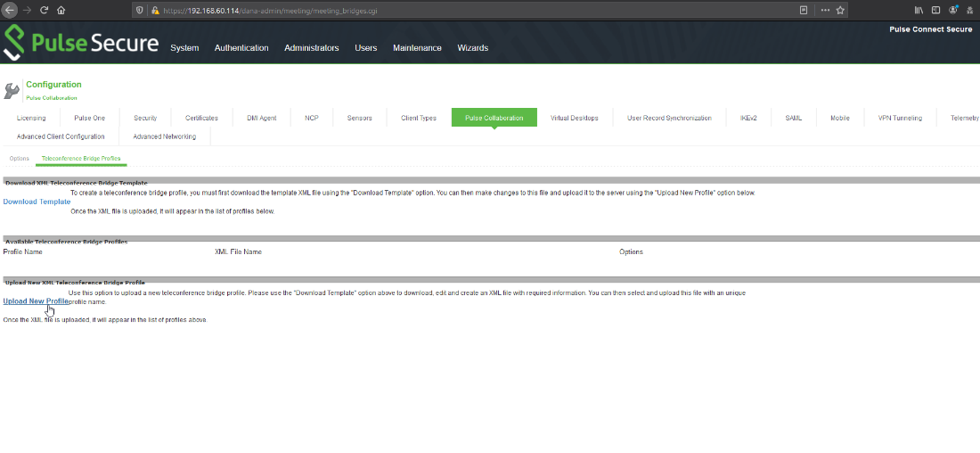Click the Pulse Secure logo
Viewport: 980px width, 453px height.
(81, 43)
